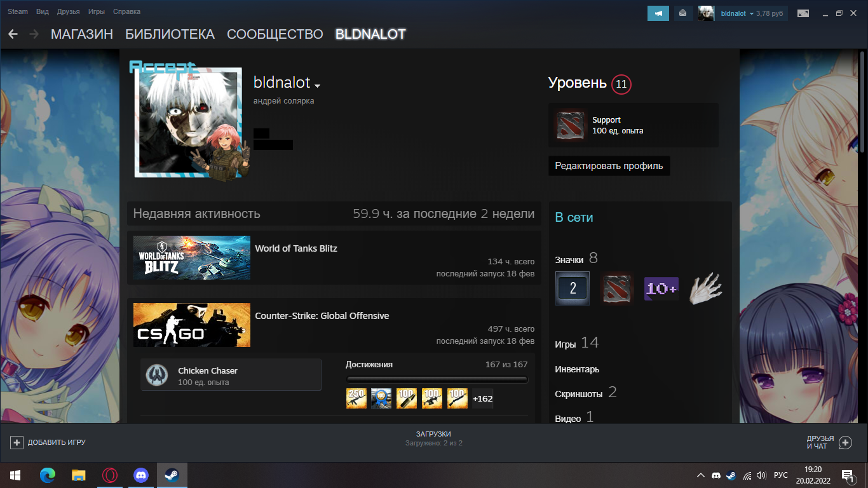Click the level 11 circle badge
Viewport: 868px width, 488px height.
621,84
